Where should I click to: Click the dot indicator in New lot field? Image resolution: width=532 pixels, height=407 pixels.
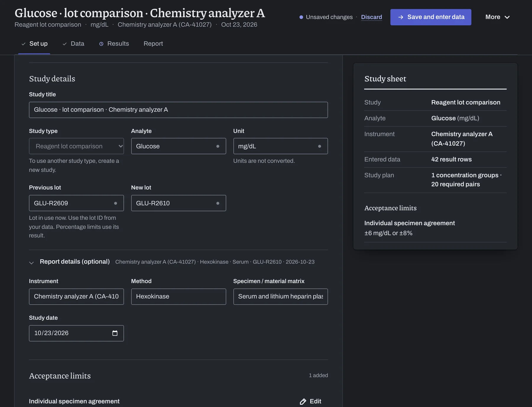tap(218, 203)
